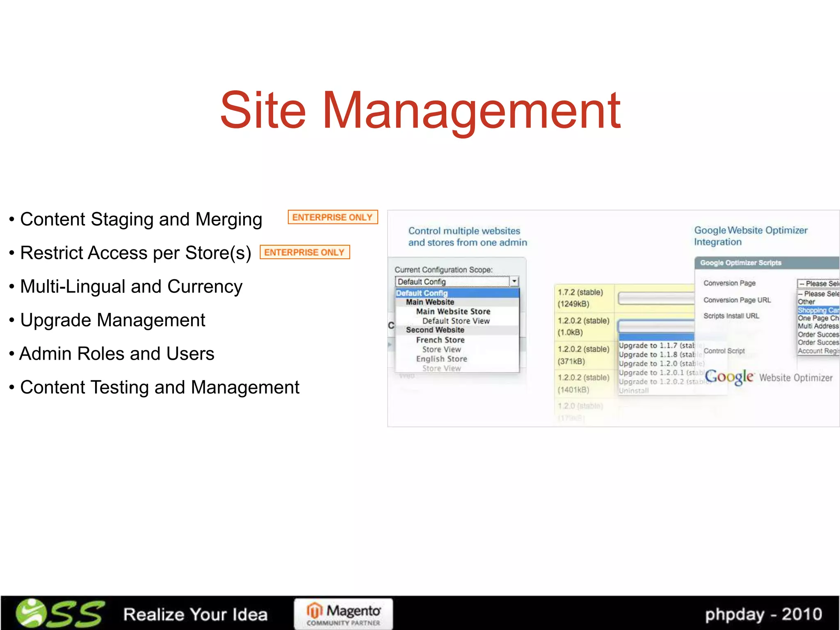Screen dimensions: 840x630
Task: Click Google Website Optimizer Integration caption
Action: 751,236
